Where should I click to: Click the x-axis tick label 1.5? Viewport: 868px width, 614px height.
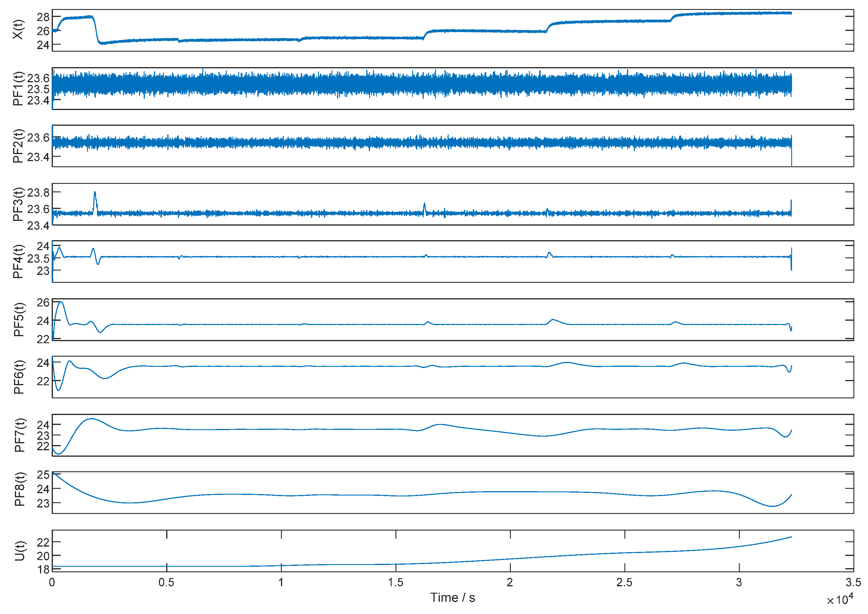tap(395, 582)
